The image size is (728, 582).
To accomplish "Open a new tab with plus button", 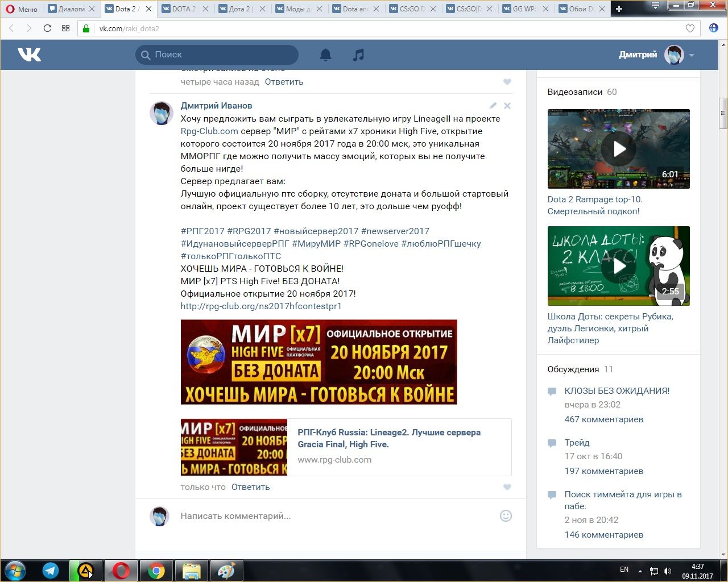I will pyautogui.click(x=619, y=9).
